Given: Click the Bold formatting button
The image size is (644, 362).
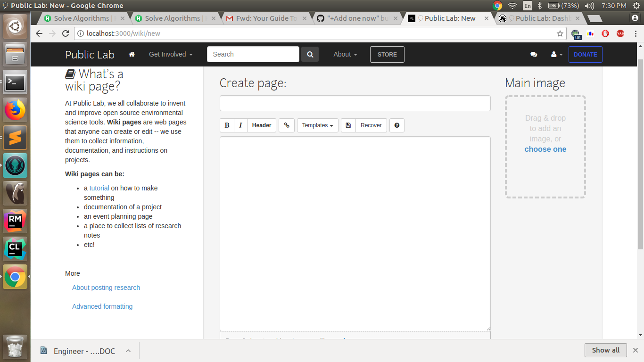Looking at the screenshot, I should 227,125.
